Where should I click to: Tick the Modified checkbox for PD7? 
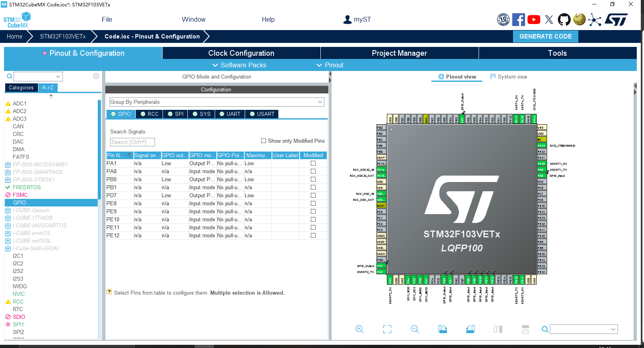[313, 195]
